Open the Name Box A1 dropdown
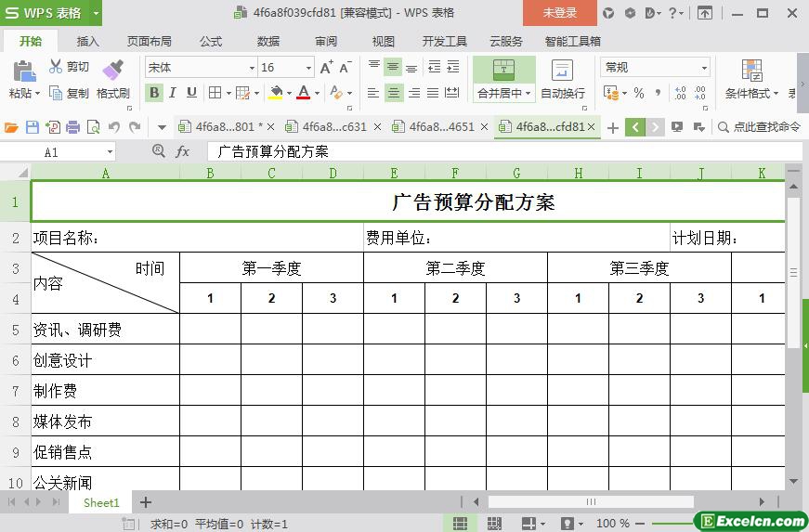The image size is (809, 532). point(110,151)
